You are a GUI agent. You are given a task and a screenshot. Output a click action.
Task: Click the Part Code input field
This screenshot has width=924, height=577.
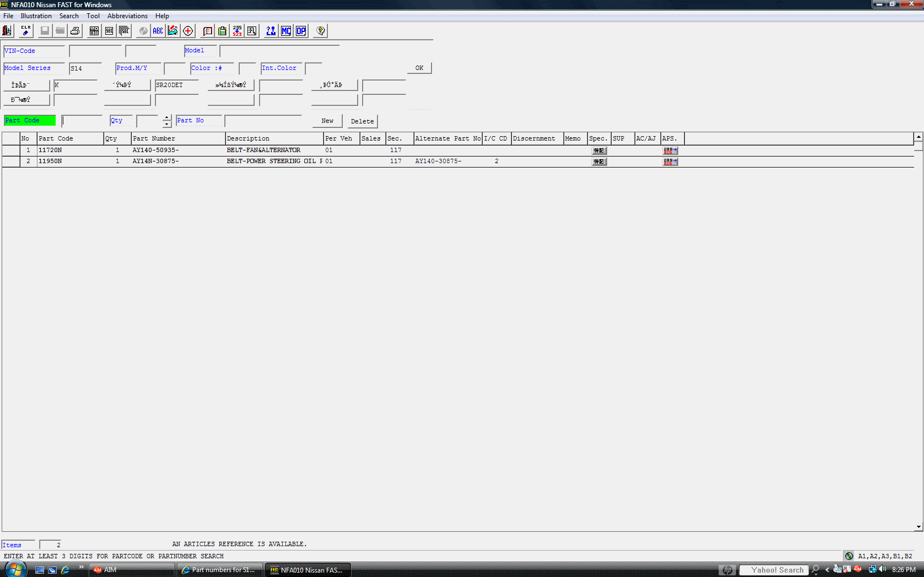82,121
